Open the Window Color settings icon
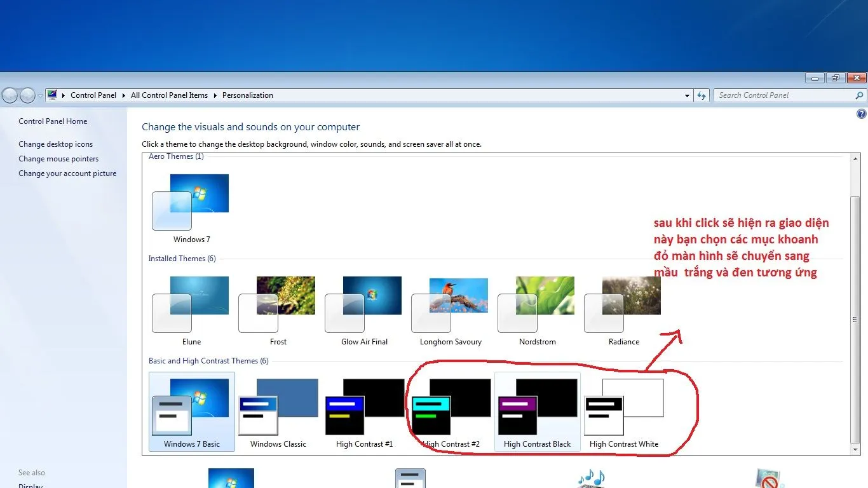The height and width of the screenshot is (488, 868). point(410,478)
